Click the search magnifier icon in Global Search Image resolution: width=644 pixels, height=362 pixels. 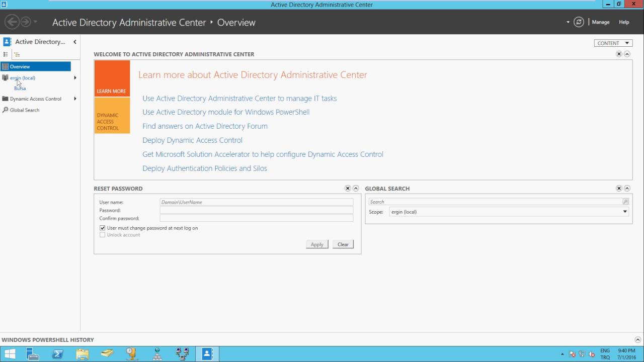[625, 202]
